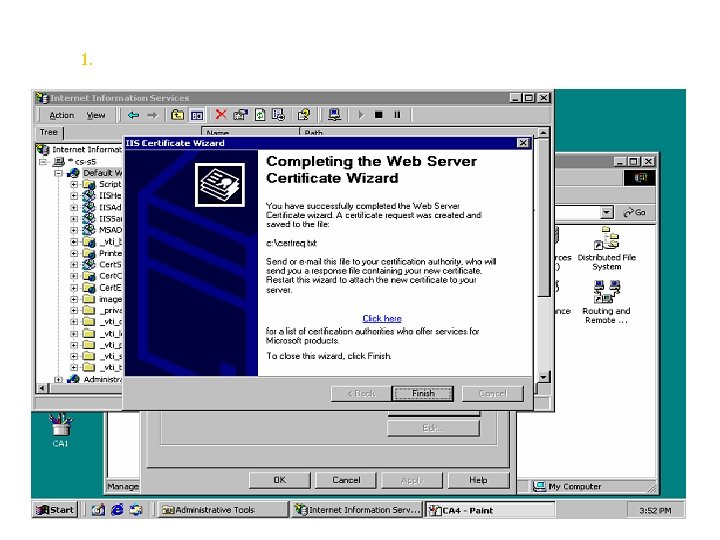The height and width of the screenshot is (540, 720).
Task: Click the Back button in wizard
Action: pyautogui.click(x=361, y=394)
